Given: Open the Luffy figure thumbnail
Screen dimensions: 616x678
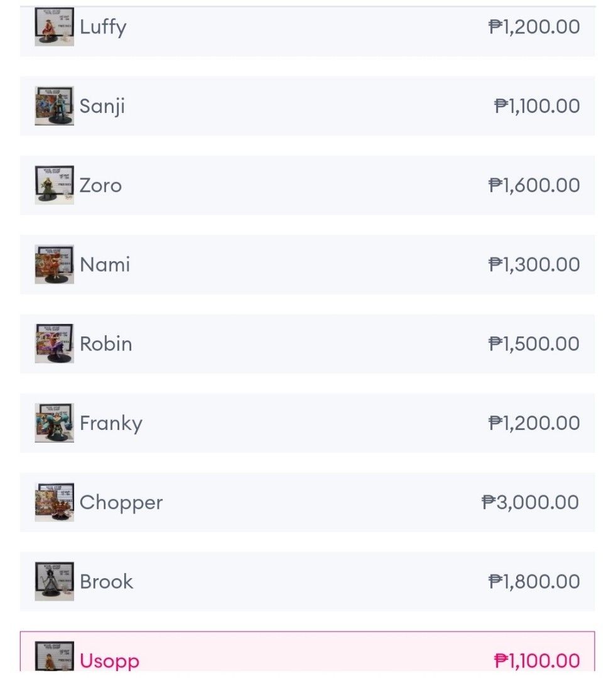Looking at the screenshot, I should pos(54,27).
